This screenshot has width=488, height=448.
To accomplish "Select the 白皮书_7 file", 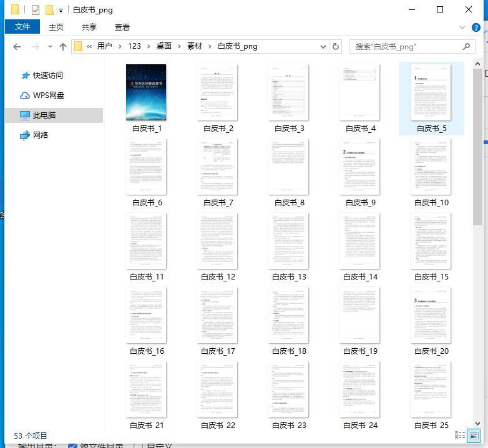I will [x=217, y=173].
